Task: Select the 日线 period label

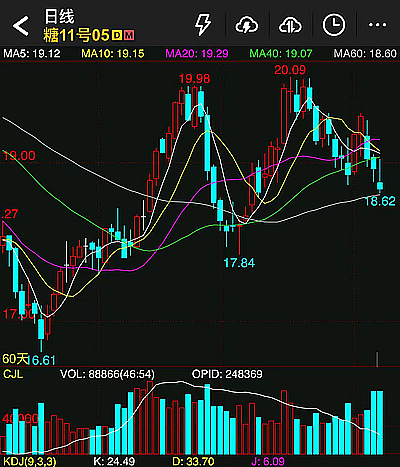Action: [60, 16]
